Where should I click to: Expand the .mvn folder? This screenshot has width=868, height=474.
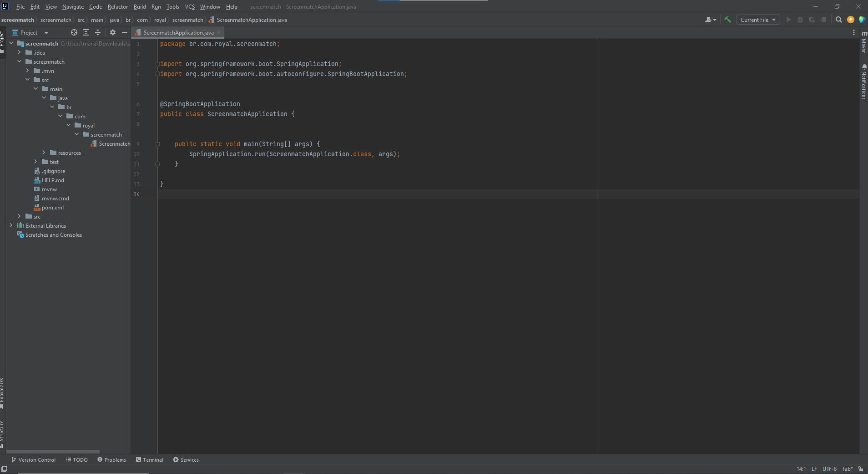[x=28, y=71]
